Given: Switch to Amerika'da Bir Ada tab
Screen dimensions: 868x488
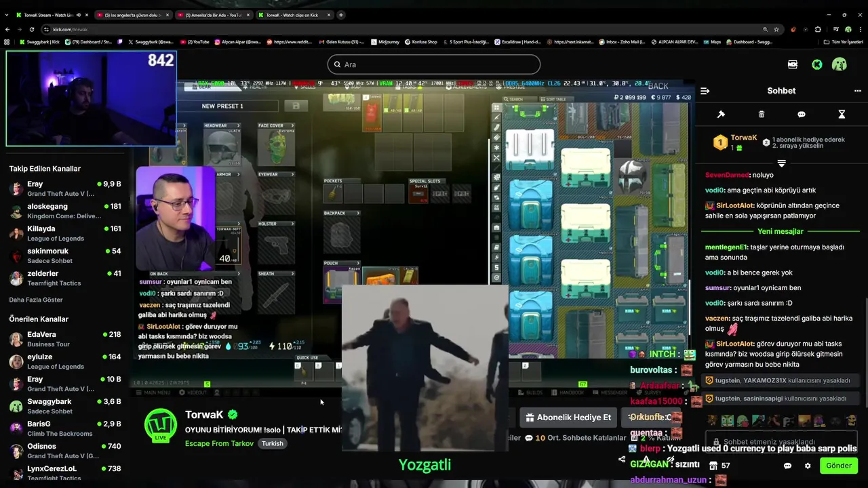Looking at the screenshot, I should point(213,15).
